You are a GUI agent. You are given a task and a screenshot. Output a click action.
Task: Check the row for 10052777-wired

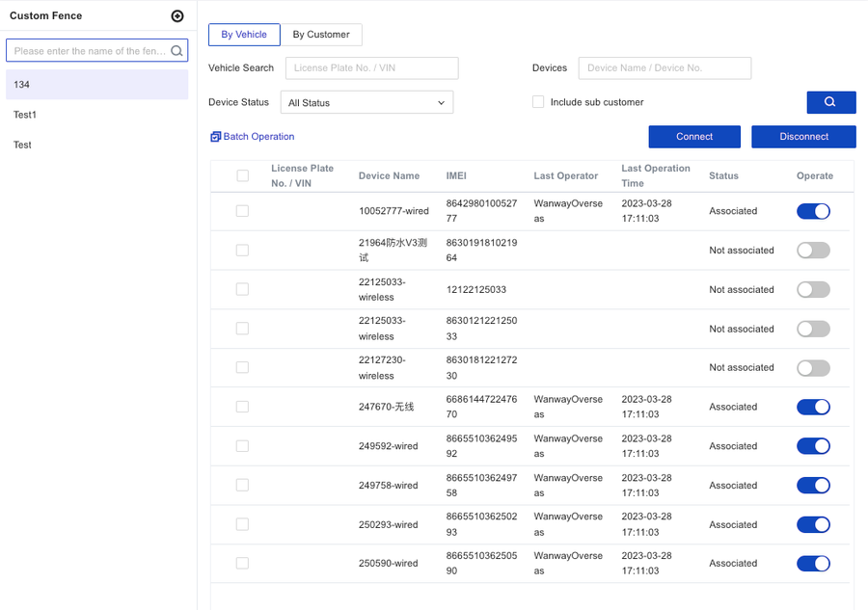click(242, 211)
